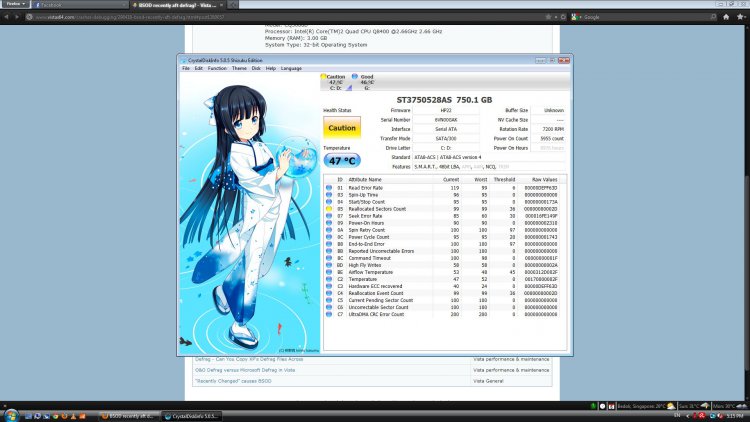
Task: Click status icon of Reallocation Event Count row
Action: tap(329, 293)
